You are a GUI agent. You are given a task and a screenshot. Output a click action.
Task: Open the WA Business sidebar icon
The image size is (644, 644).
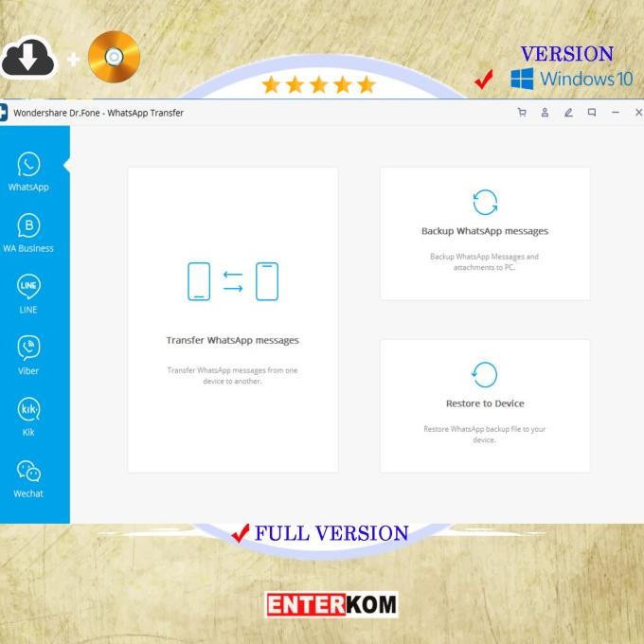tap(28, 225)
